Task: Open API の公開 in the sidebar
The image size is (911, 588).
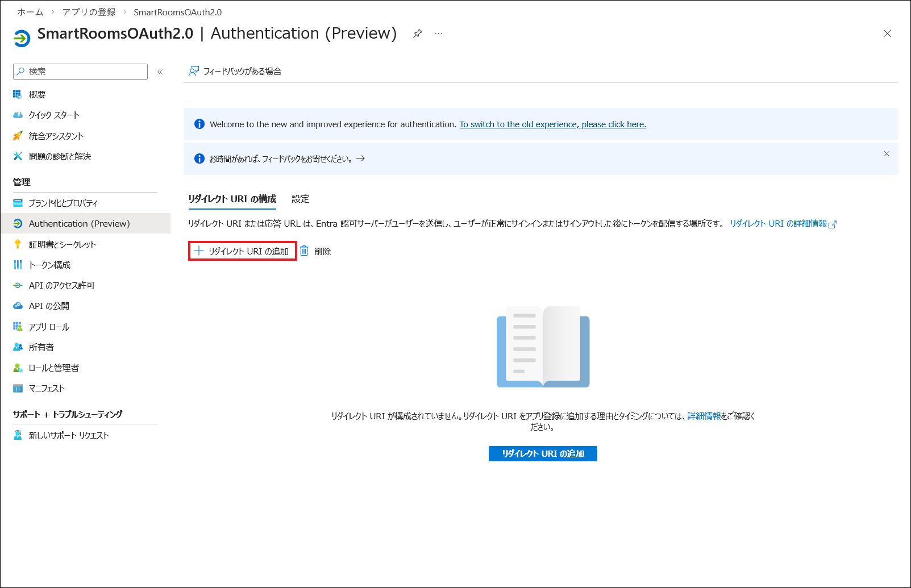Action: pyautogui.click(x=49, y=306)
